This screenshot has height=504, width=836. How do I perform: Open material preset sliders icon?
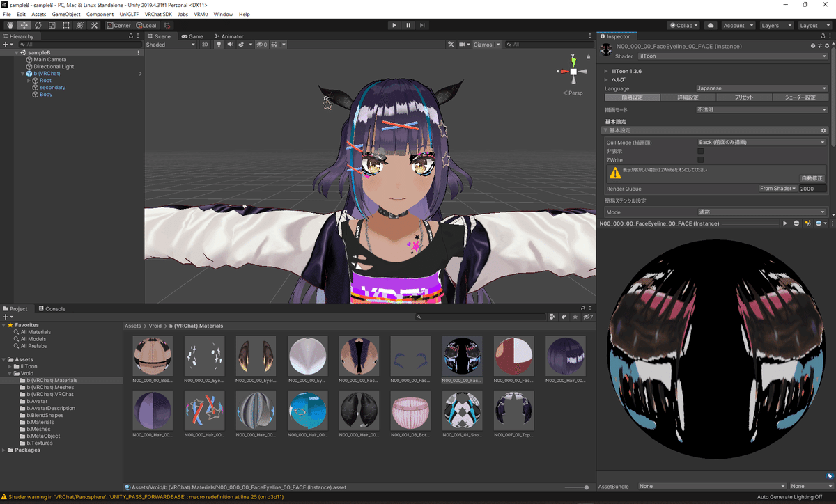(819, 46)
